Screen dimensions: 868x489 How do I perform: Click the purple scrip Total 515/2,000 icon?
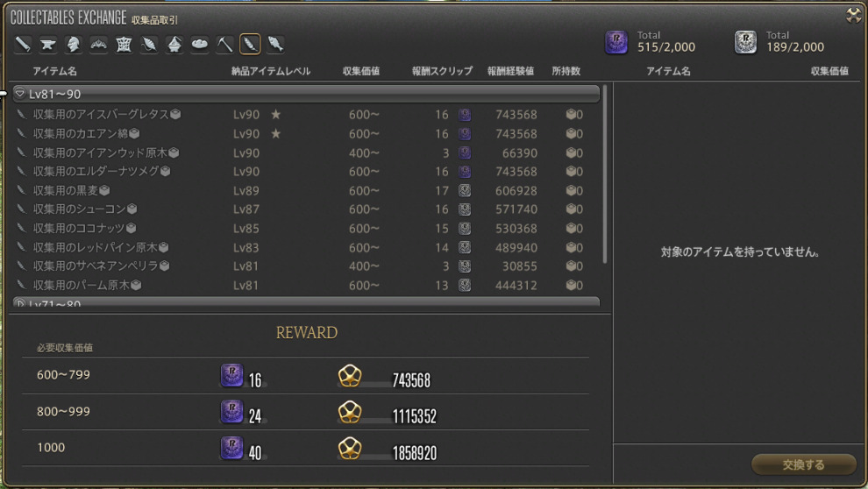tap(616, 43)
